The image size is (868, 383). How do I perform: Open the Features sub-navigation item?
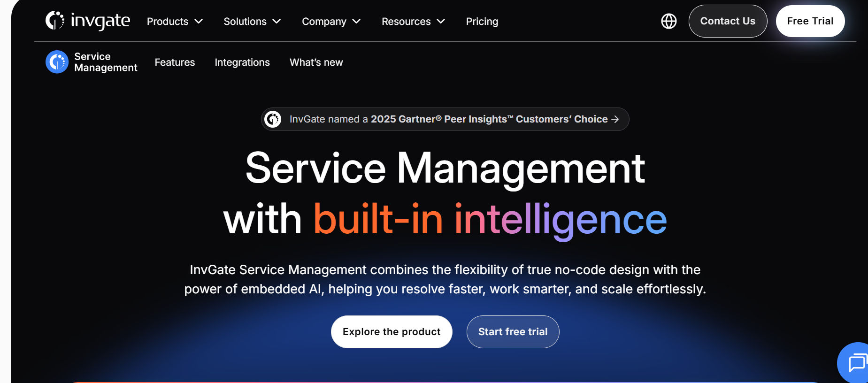tap(175, 62)
